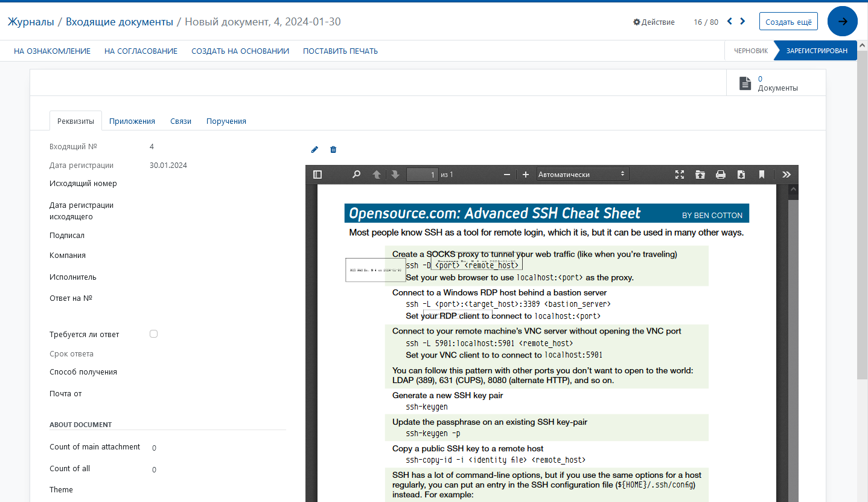Click СОЗДАТЬ НА ОСНОВАНИИ action
The image size is (868, 502).
coord(240,51)
